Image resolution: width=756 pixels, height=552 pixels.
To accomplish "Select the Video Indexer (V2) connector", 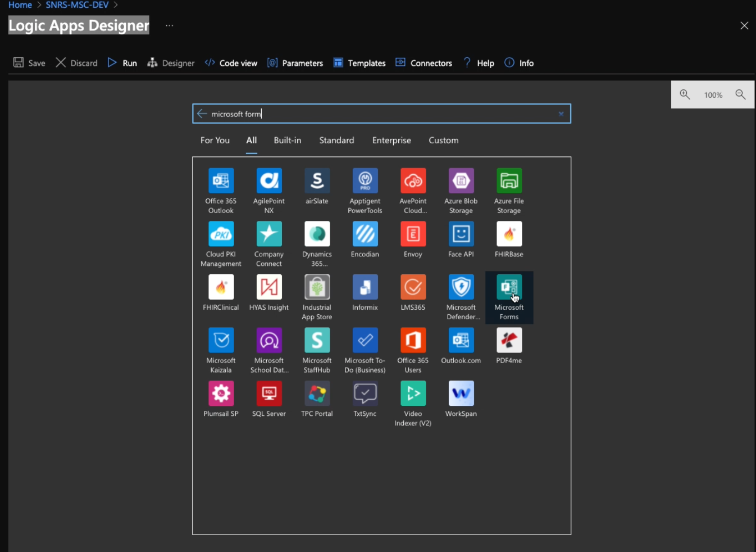I will click(413, 404).
